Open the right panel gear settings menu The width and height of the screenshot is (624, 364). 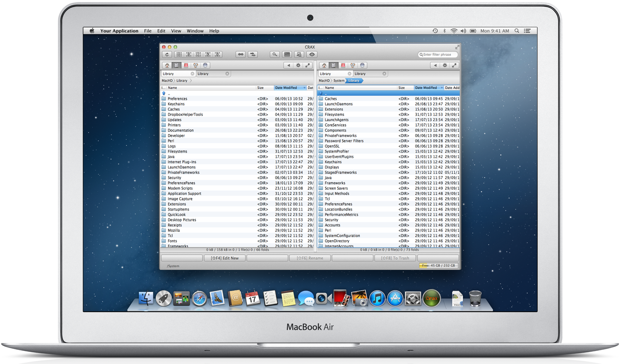(445, 65)
